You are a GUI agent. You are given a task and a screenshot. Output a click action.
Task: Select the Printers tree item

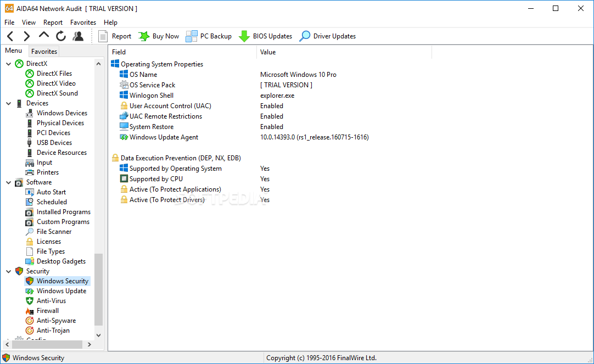(x=42, y=172)
